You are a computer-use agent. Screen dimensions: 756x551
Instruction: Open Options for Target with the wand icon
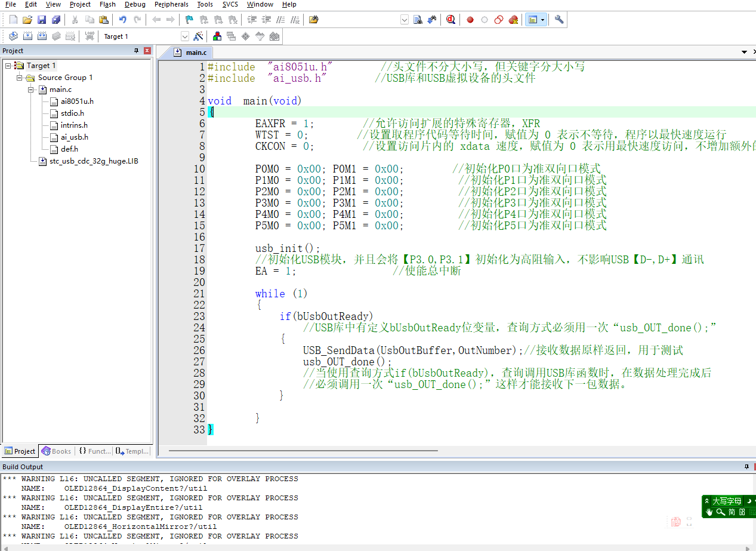[x=198, y=36]
